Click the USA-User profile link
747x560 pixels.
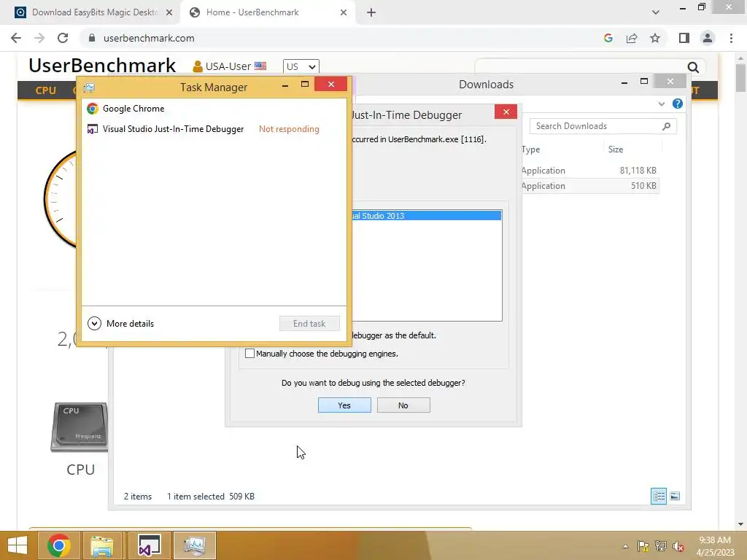[228, 66]
